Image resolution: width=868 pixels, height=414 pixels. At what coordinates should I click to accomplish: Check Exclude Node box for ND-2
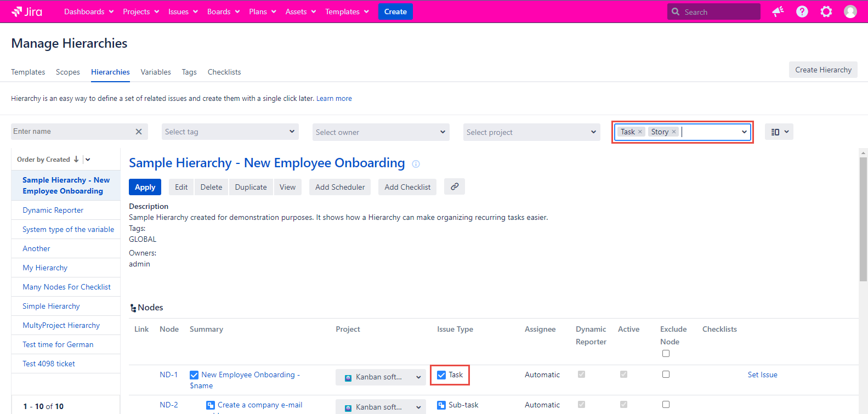[x=666, y=405]
